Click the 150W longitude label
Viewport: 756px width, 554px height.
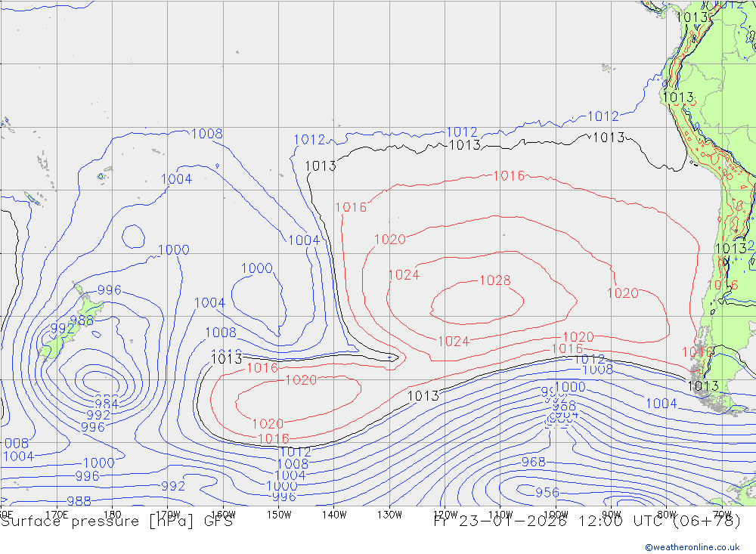(x=279, y=515)
